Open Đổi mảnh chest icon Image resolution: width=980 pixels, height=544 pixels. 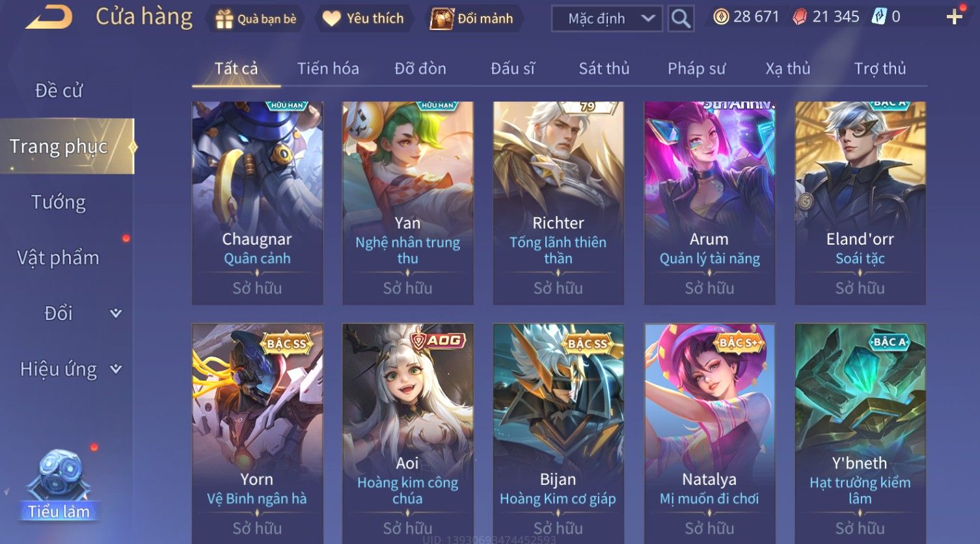pos(441,19)
